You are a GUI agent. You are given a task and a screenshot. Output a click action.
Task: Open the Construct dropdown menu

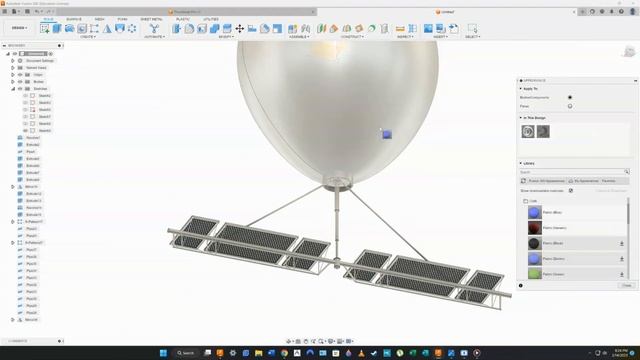(352, 37)
